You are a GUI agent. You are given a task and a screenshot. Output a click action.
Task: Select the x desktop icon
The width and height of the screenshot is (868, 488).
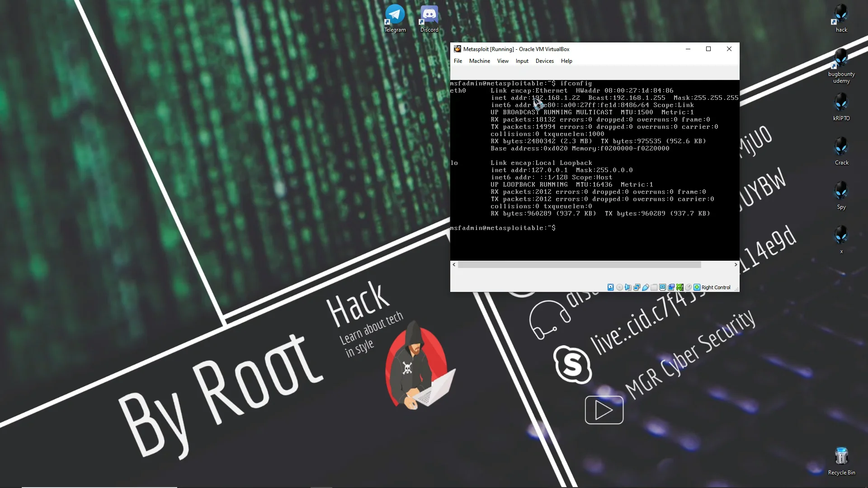pos(841,240)
